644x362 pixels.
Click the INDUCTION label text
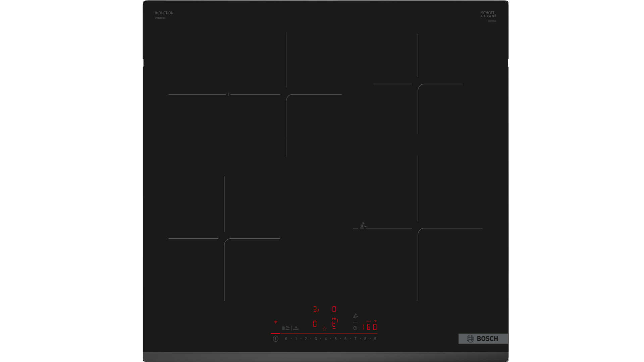pyautogui.click(x=164, y=13)
